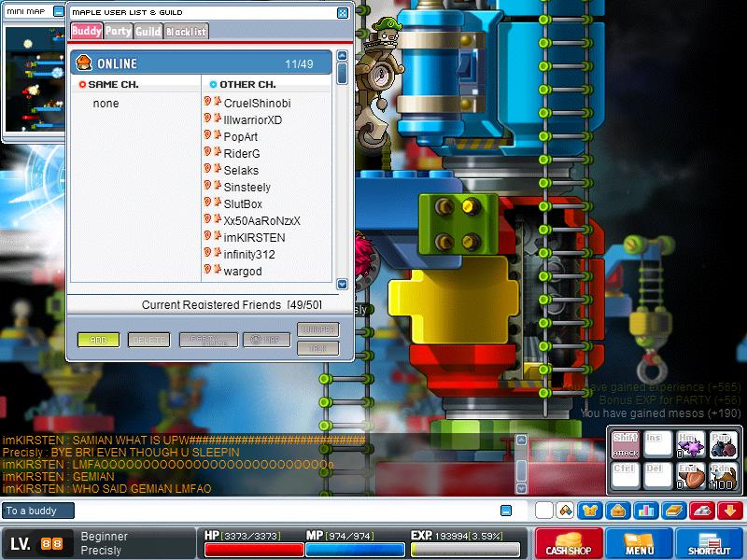Open the Cash Shop

(x=569, y=543)
